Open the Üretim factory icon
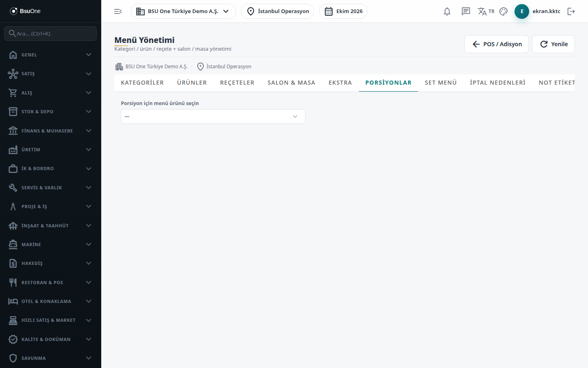 pos(13,150)
